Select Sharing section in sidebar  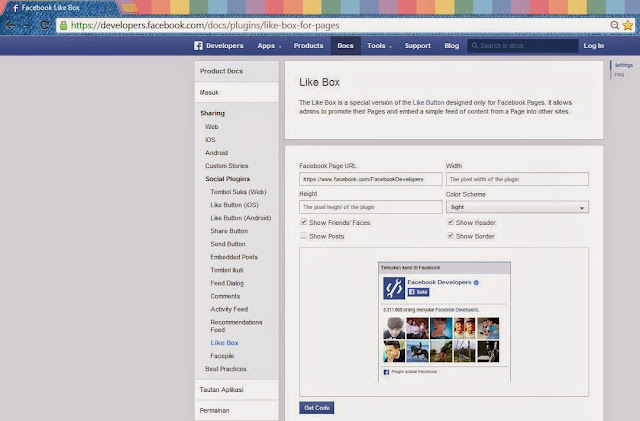click(212, 113)
